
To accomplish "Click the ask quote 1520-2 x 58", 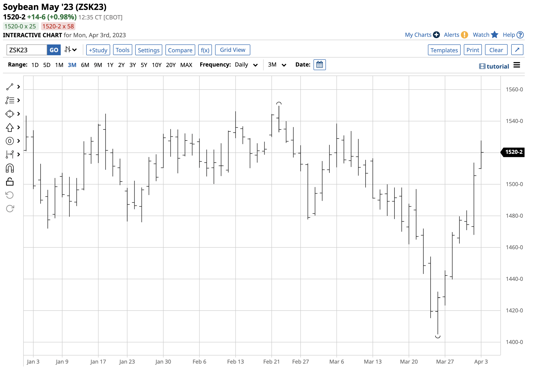I will 58,26.
